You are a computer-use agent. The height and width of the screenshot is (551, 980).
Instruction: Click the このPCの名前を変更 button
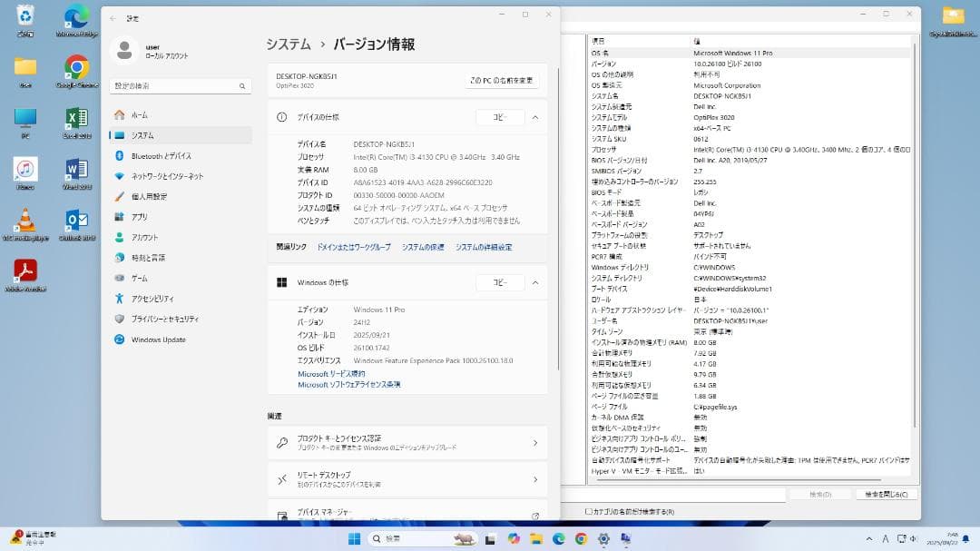click(x=503, y=79)
